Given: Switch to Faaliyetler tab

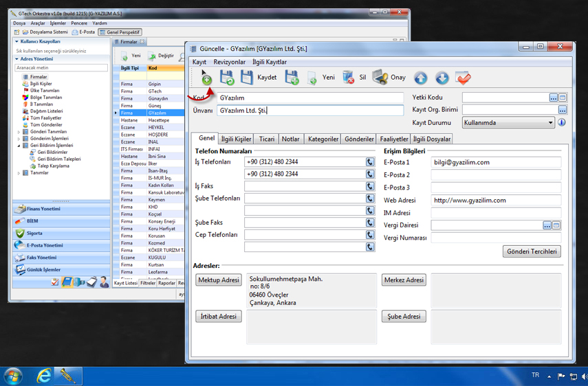Looking at the screenshot, I should tap(394, 139).
